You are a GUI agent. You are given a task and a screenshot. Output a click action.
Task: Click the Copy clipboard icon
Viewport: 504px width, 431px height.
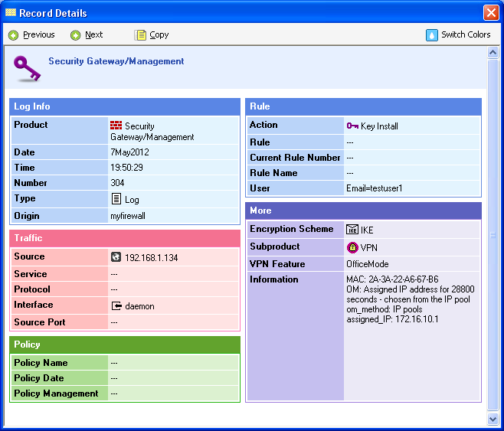(140, 35)
